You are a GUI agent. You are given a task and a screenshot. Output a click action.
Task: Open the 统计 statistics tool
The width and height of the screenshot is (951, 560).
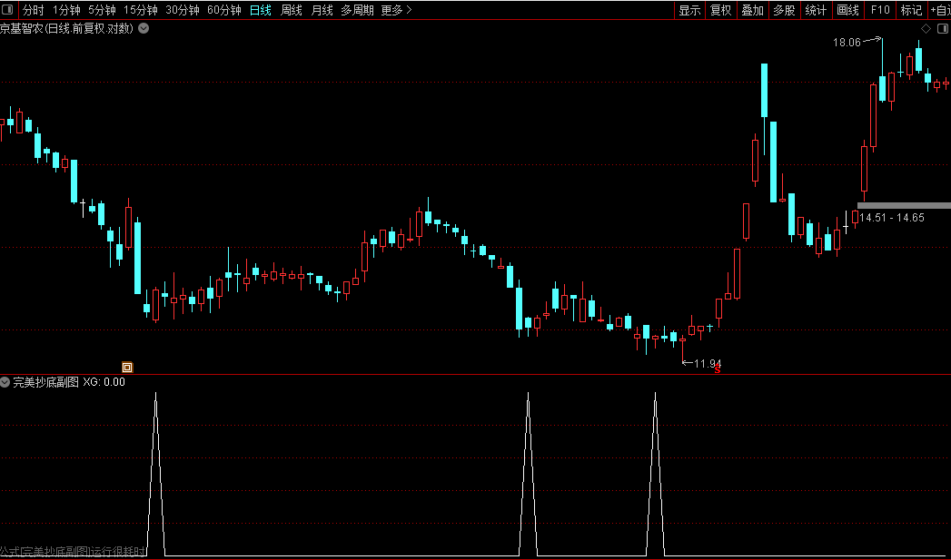coord(816,10)
